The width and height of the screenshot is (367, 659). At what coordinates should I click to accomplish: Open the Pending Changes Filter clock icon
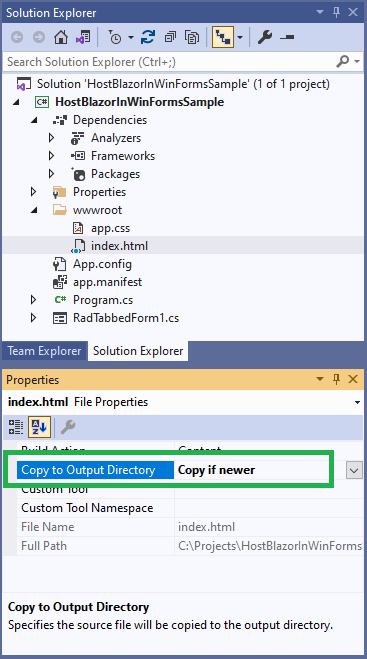[114, 37]
